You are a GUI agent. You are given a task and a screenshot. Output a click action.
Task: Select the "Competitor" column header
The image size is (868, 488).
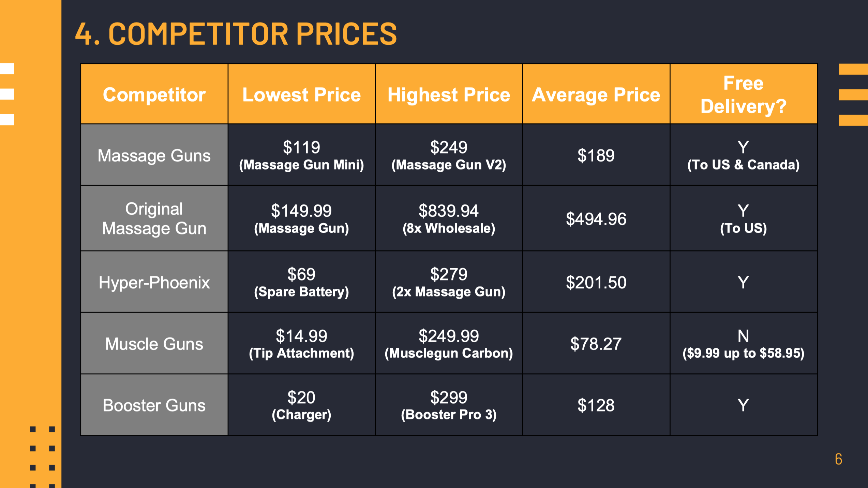pyautogui.click(x=154, y=94)
